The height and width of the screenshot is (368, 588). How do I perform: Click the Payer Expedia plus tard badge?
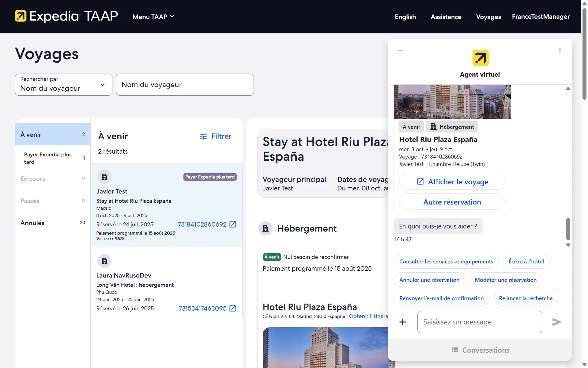coord(210,177)
